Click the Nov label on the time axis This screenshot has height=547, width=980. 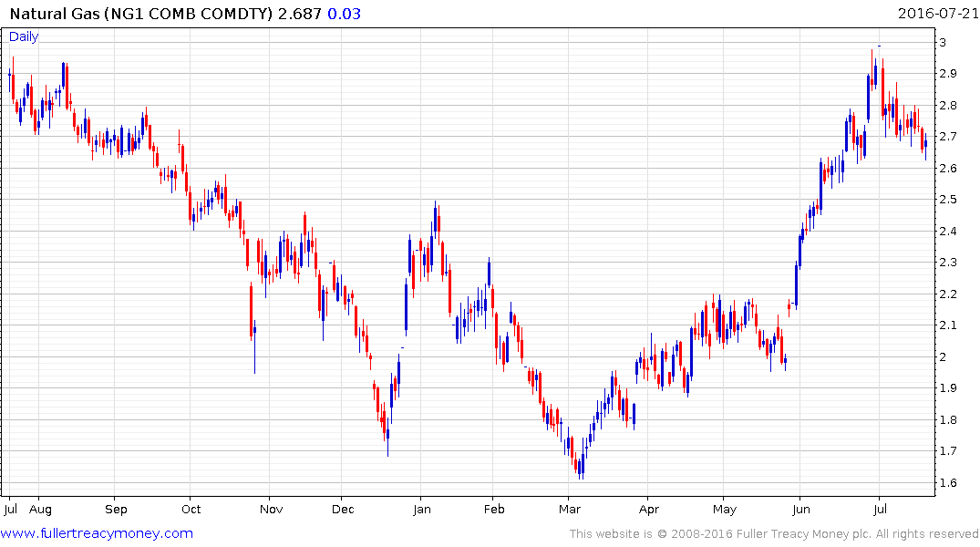coord(269,510)
